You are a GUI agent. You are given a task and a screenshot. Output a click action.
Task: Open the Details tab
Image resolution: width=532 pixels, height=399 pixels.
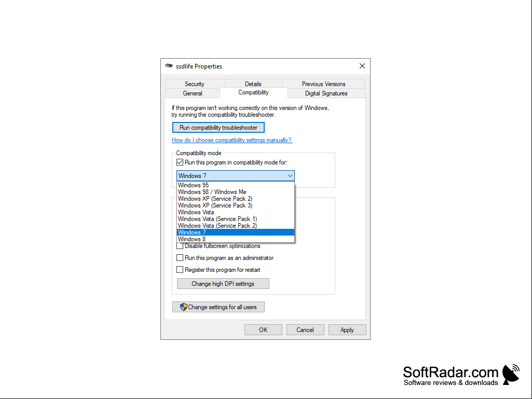(x=253, y=84)
